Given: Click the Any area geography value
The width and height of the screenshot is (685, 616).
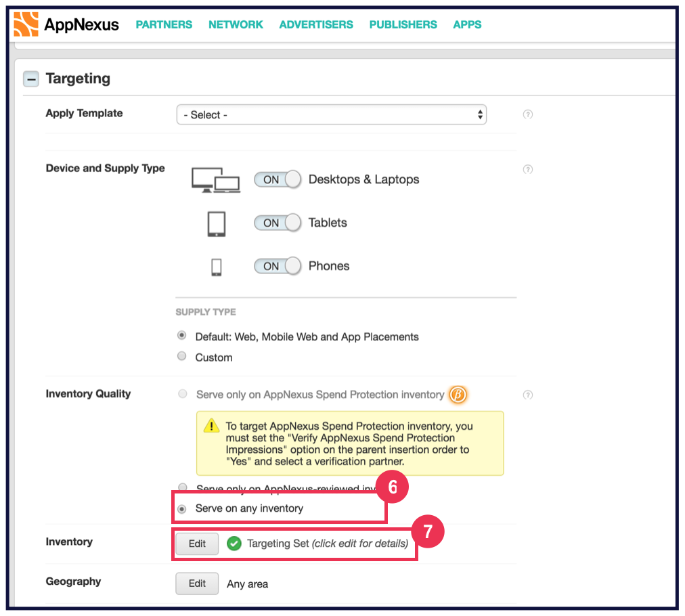Looking at the screenshot, I should point(247,584).
